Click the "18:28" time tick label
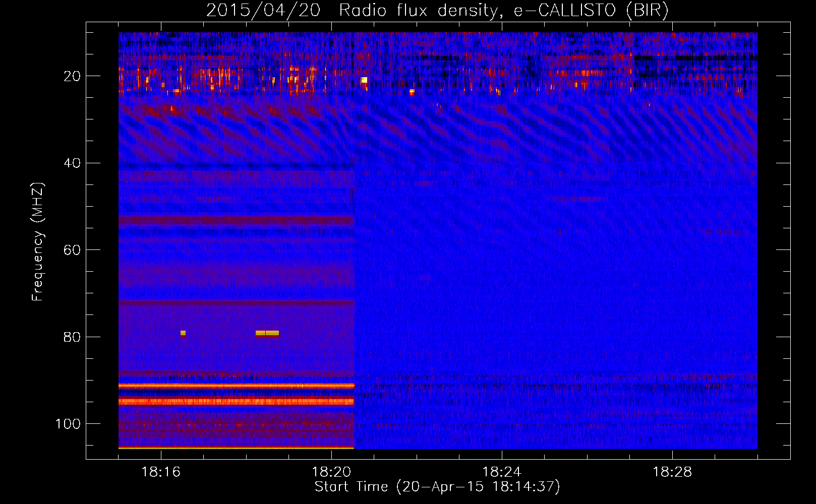Screen dimensions: 816x504 click(x=672, y=472)
